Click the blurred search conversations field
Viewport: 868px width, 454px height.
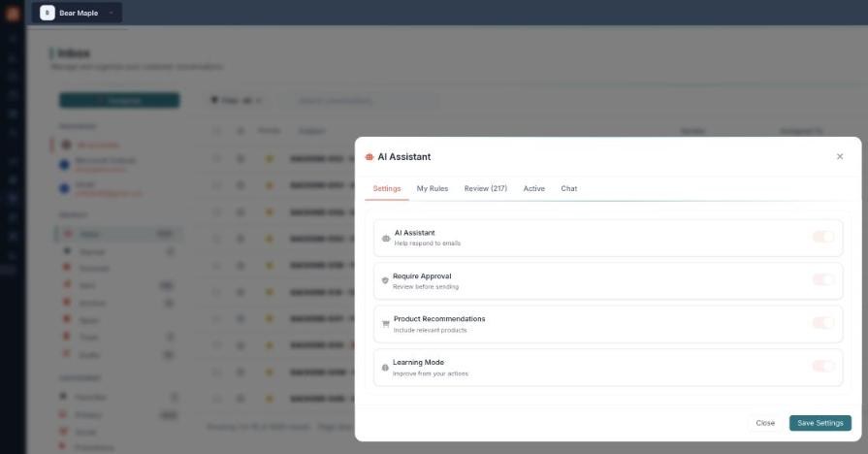363,100
